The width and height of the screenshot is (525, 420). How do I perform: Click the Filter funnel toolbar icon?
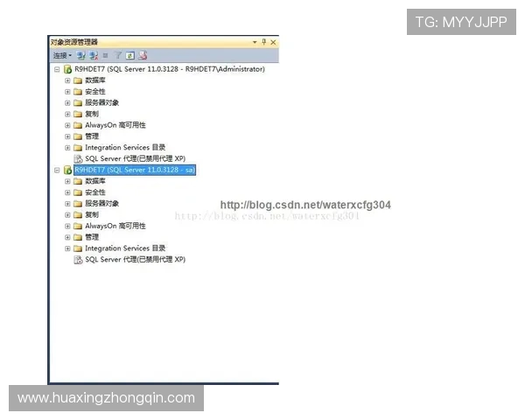click(118, 55)
